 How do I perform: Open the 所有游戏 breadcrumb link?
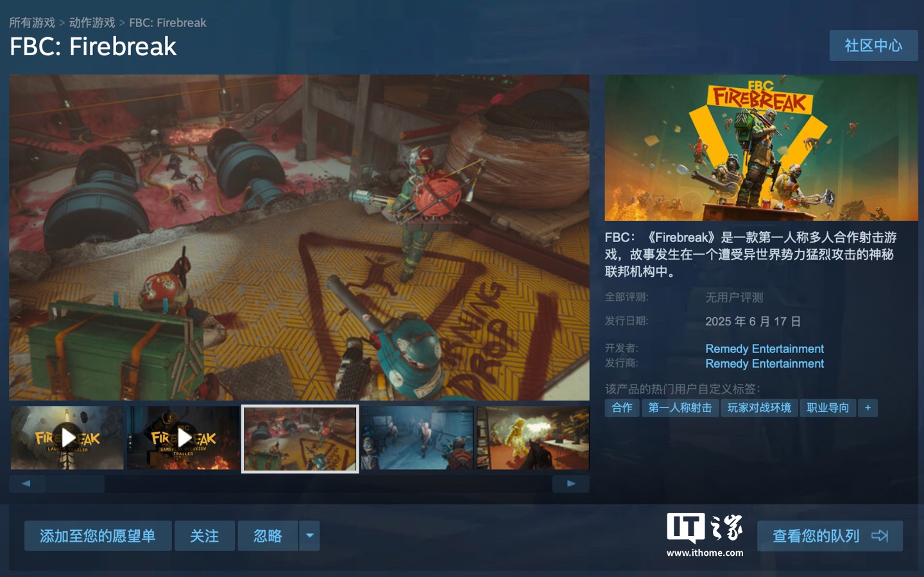(32, 22)
